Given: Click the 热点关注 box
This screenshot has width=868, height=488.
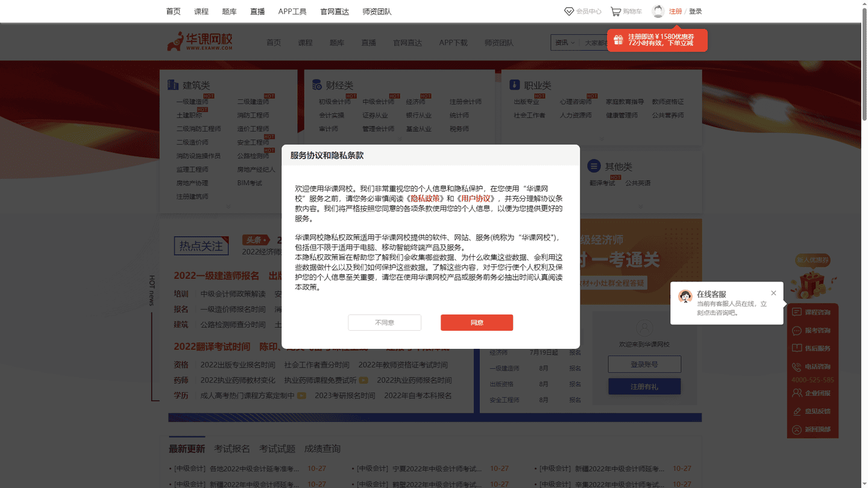Looking at the screenshot, I should click(201, 246).
